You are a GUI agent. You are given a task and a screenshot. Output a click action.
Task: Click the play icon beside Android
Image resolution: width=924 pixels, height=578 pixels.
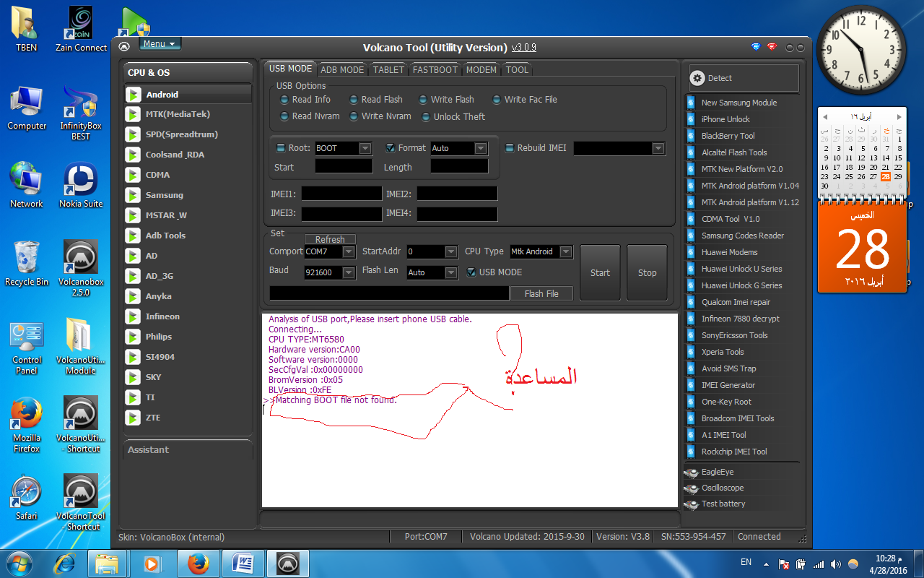[x=133, y=95]
